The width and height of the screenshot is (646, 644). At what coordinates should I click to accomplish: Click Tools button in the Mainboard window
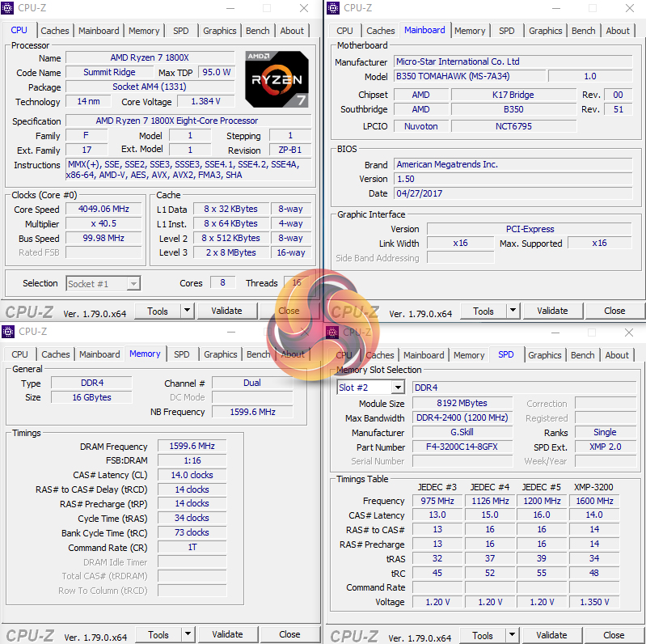pos(483,311)
